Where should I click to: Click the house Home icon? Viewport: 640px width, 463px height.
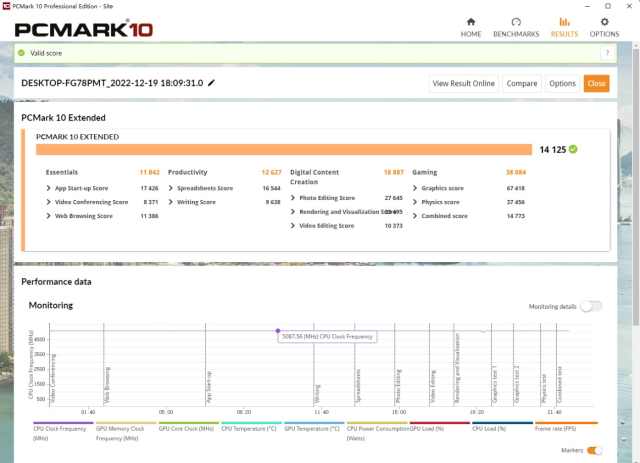click(x=471, y=22)
